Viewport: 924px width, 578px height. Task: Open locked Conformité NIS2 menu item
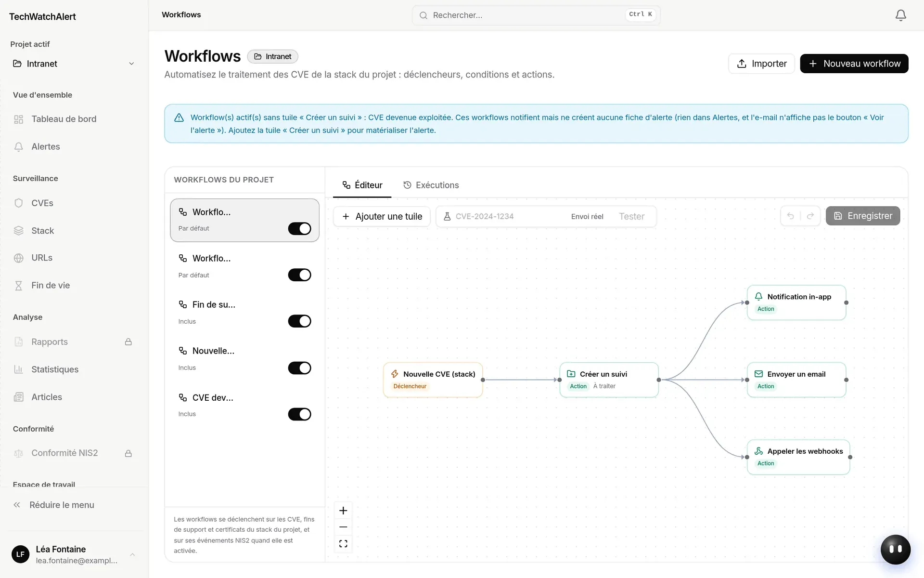(x=74, y=453)
